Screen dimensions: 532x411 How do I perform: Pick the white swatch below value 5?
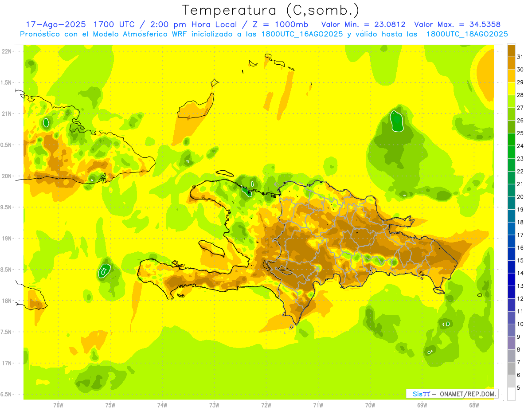[511, 394]
